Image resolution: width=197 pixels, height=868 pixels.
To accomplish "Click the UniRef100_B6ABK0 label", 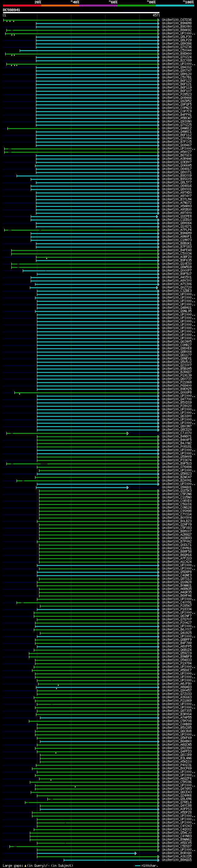I will pos(176,741).
